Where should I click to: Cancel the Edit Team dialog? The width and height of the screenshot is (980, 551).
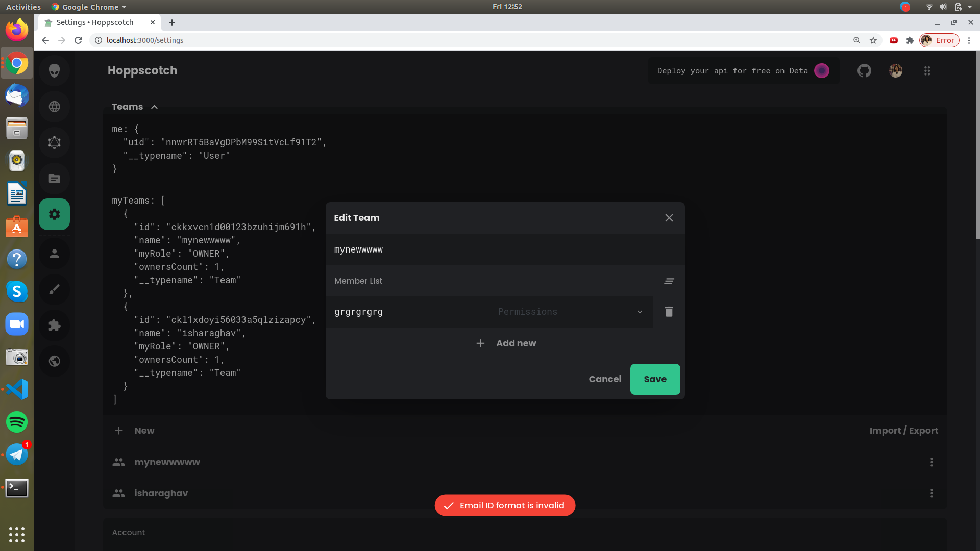(x=605, y=379)
